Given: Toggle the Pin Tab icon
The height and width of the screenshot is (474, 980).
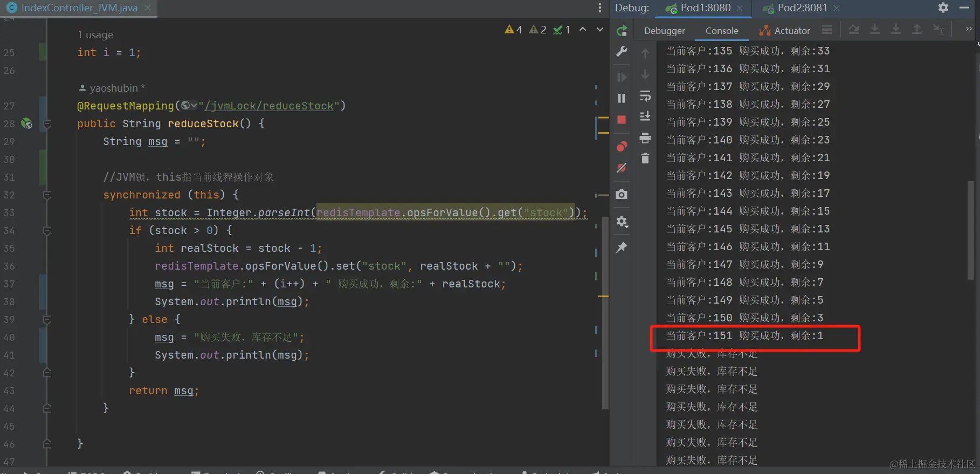Looking at the screenshot, I should coord(622,247).
